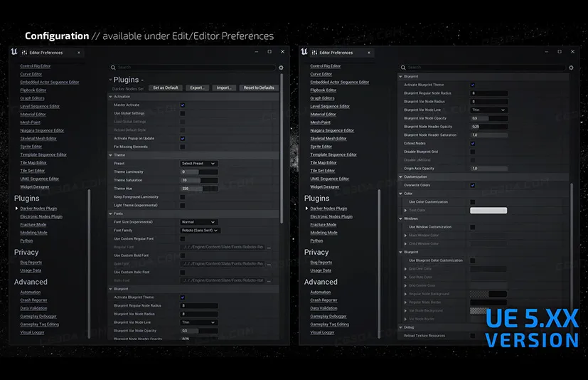The image size is (588, 380).
Task: Click the Unreal Engine logo in the right window
Action: tap(304, 52)
